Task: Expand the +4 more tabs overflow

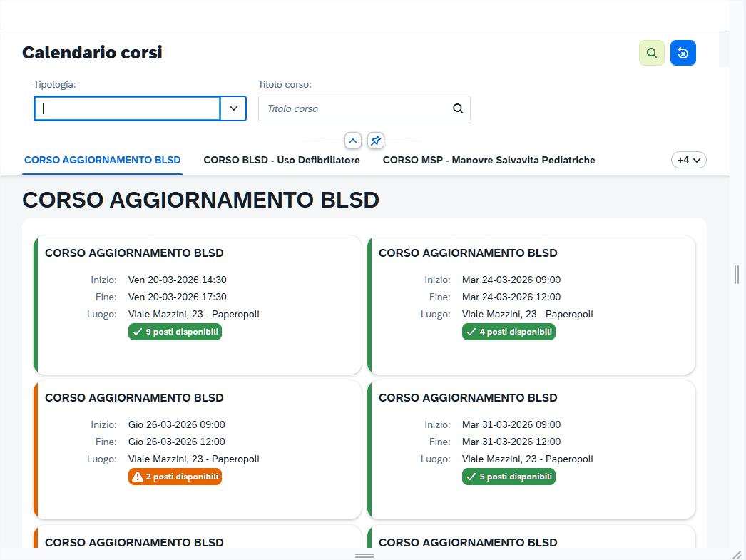Action: 688,160
